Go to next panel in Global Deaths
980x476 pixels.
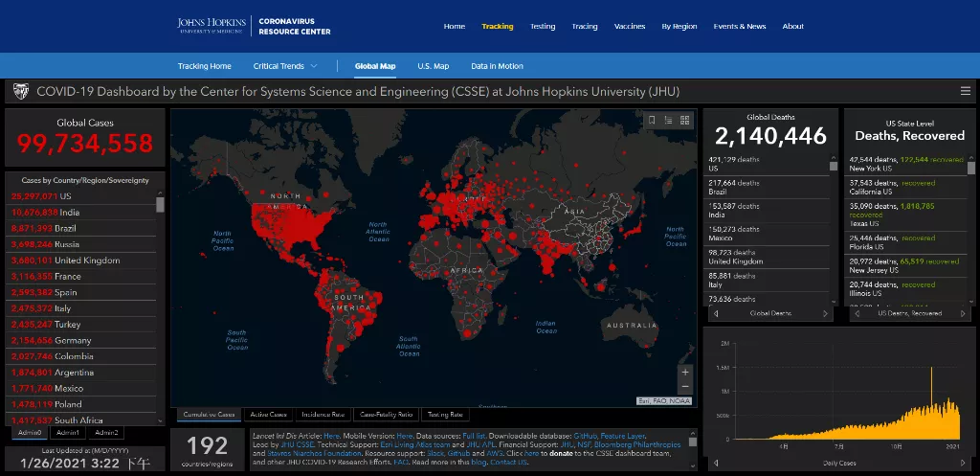coord(825,314)
